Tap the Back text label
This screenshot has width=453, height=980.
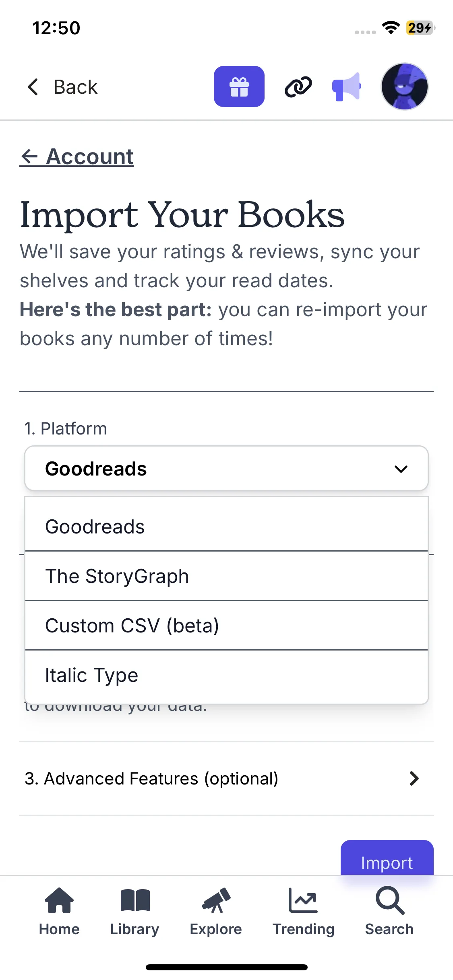point(76,87)
